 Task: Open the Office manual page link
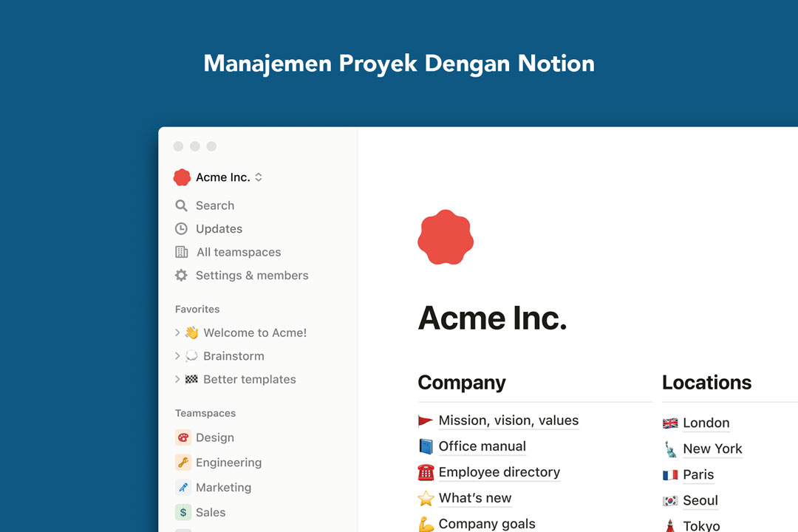click(x=482, y=446)
